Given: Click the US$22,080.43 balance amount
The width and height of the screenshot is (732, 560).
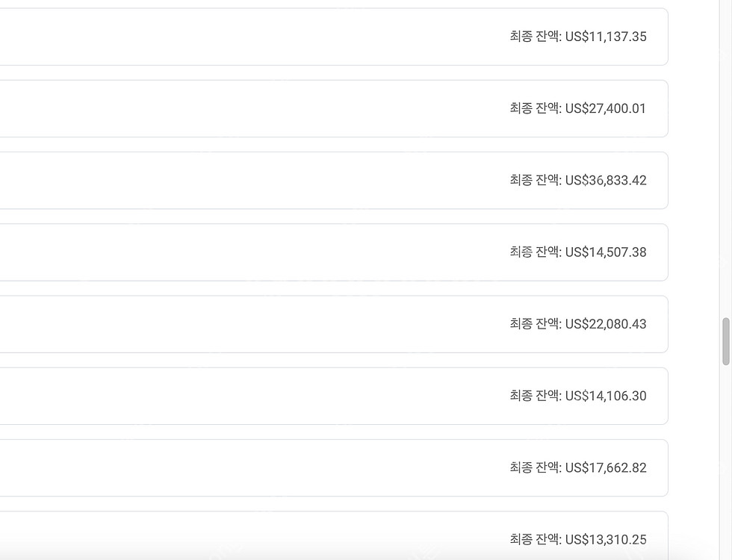Looking at the screenshot, I should pyautogui.click(x=606, y=324).
